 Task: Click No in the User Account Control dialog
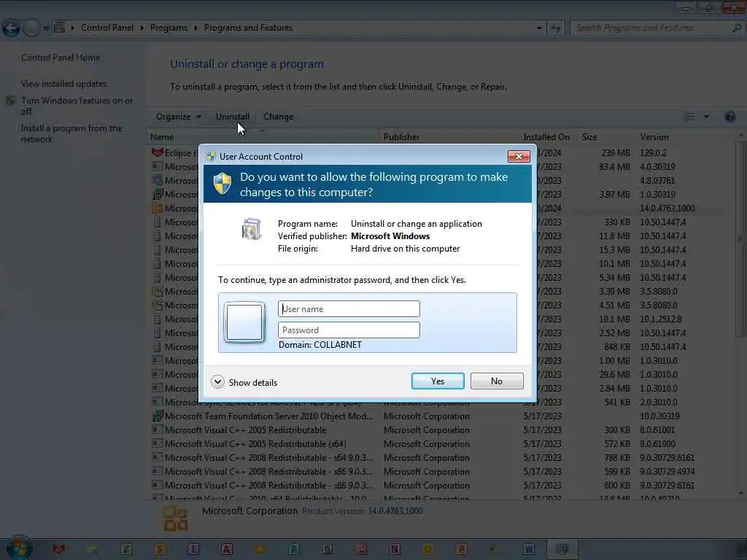point(496,381)
